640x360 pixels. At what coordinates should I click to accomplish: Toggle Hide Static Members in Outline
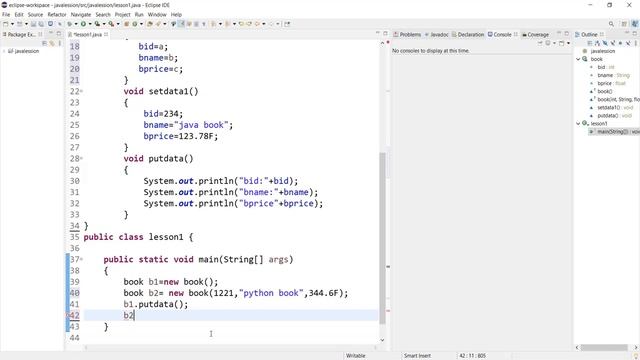[x=613, y=43]
